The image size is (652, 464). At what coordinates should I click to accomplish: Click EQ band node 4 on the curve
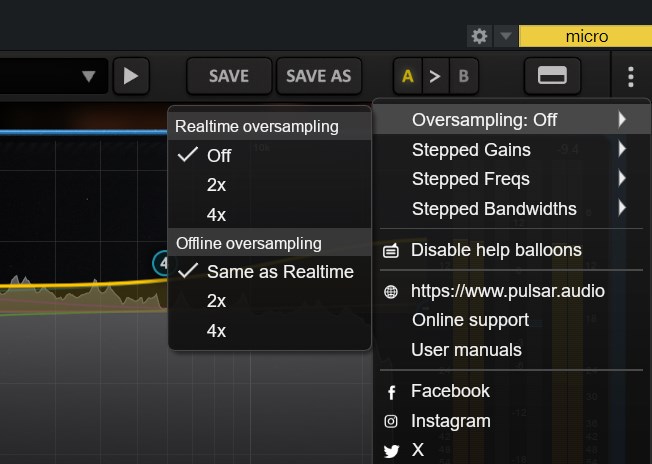163,263
